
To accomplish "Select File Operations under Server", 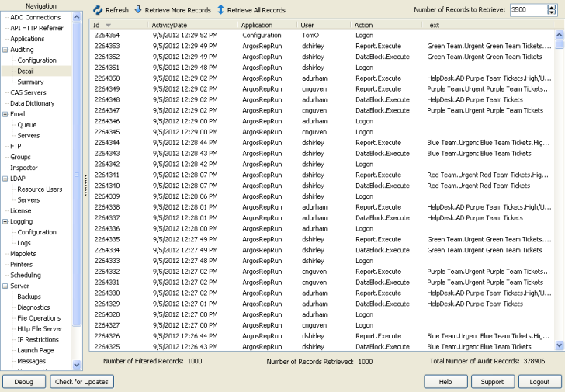I will click(x=39, y=318).
